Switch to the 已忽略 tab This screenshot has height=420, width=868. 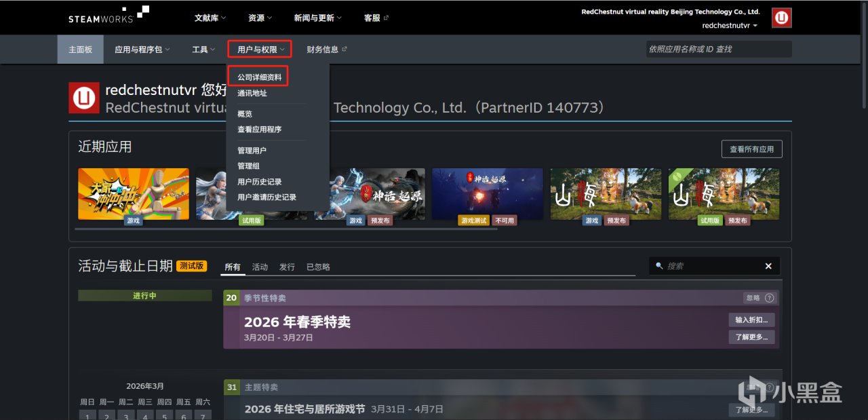click(318, 267)
